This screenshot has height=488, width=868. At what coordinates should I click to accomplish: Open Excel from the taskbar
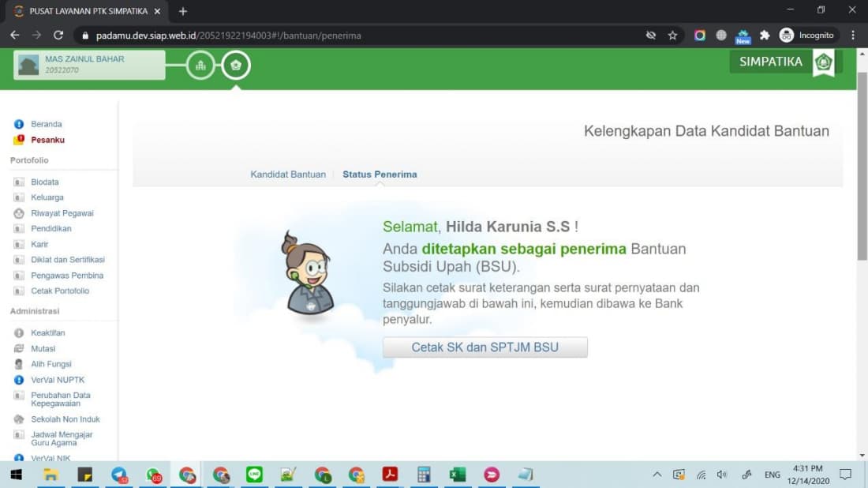tap(457, 475)
